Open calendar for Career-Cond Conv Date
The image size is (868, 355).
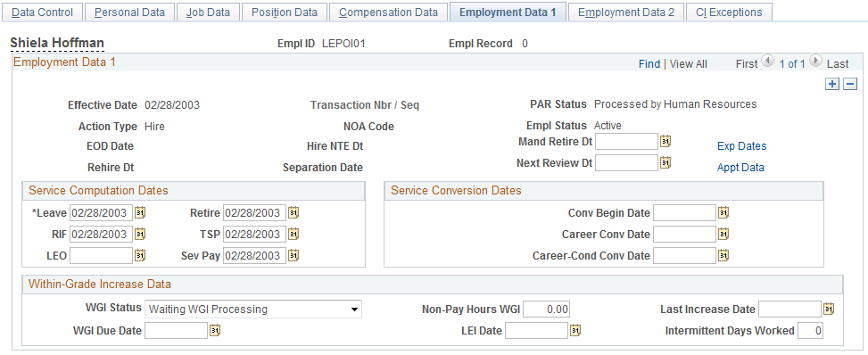click(723, 255)
